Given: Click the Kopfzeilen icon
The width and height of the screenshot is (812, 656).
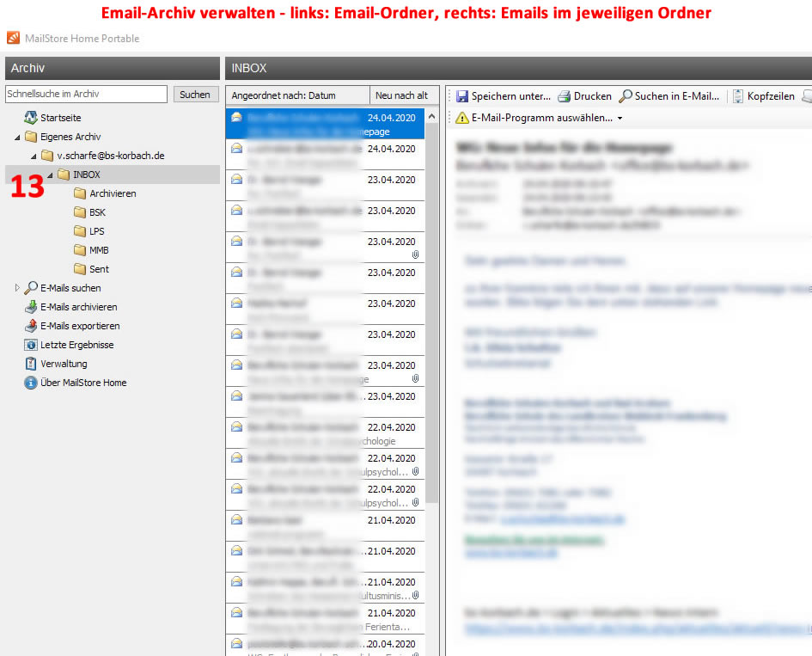Looking at the screenshot, I should [738, 95].
